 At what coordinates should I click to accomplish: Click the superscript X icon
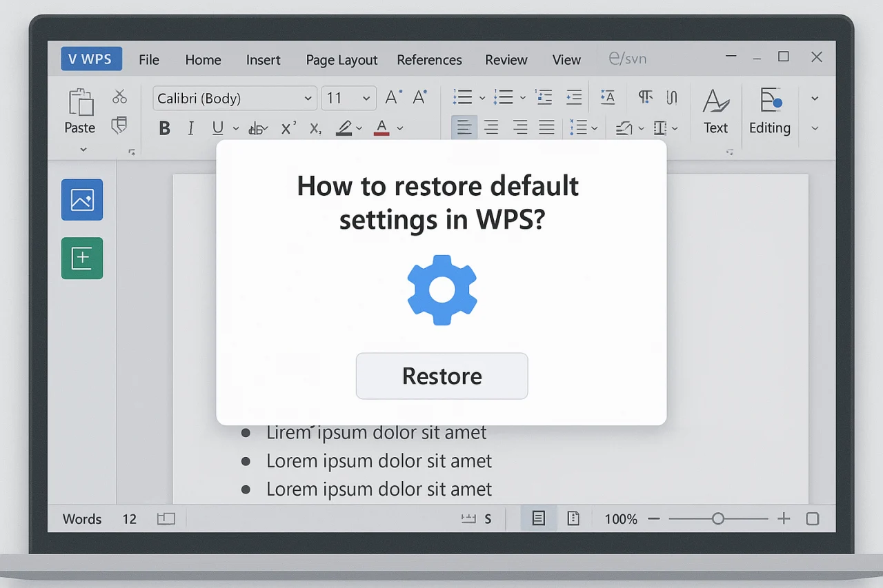tap(288, 128)
